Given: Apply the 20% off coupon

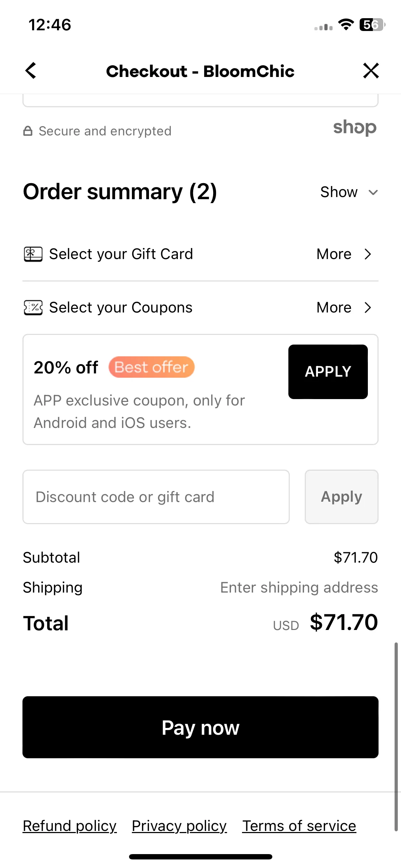Looking at the screenshot, I should tap(328, 372).
